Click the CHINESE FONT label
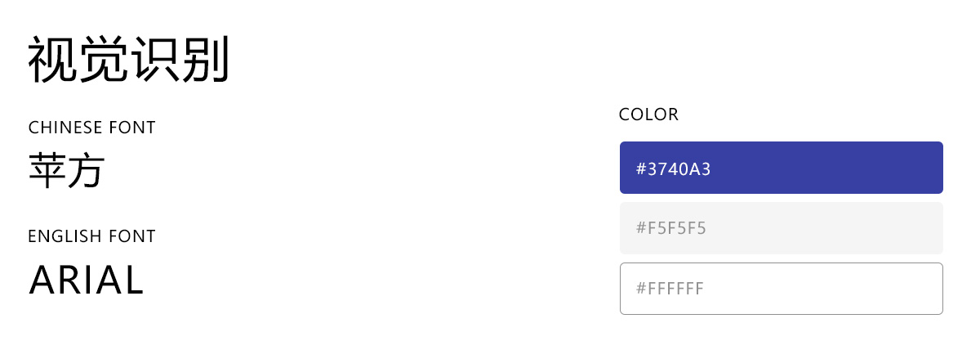Image resolution: width=980 pixels, height=359 pixels. coord(91,128)
